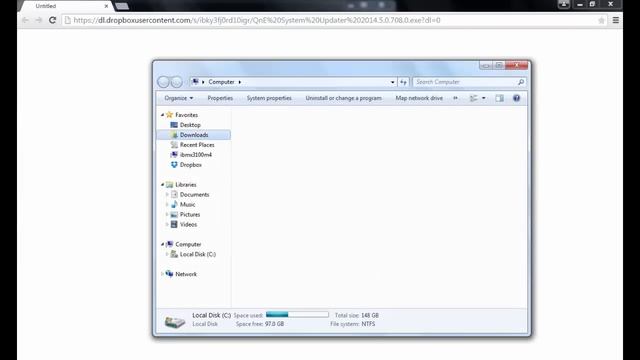Toggle the preview pane

coord(499,98)
